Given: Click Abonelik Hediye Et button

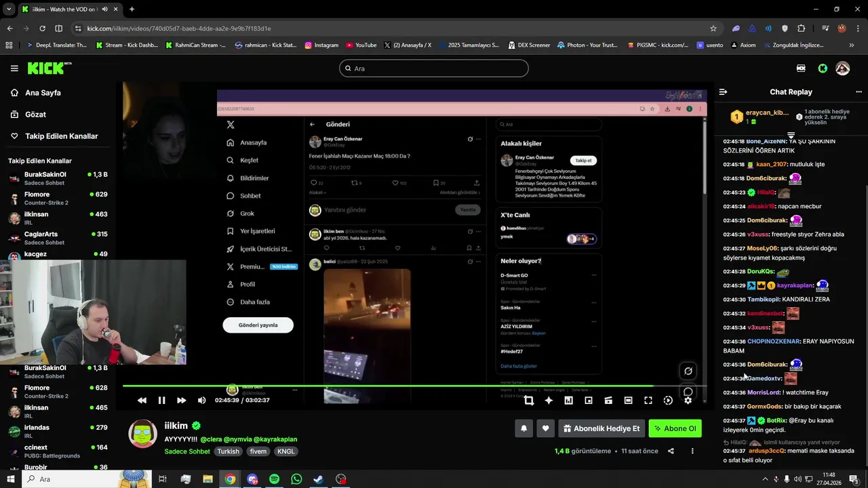Looking at the screenshot, I should pos(601,428).
